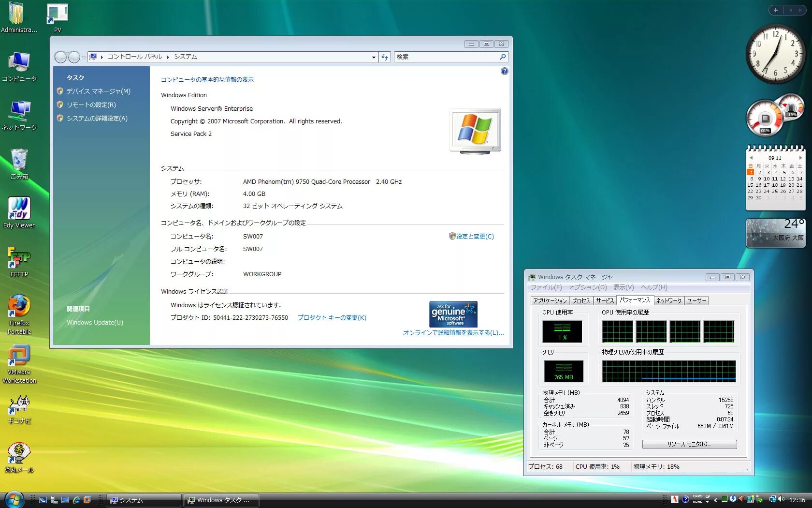Viewport: 812px width, 508px height.
Task: Click the sidebar add gadgets plus button
Action: 776,10
